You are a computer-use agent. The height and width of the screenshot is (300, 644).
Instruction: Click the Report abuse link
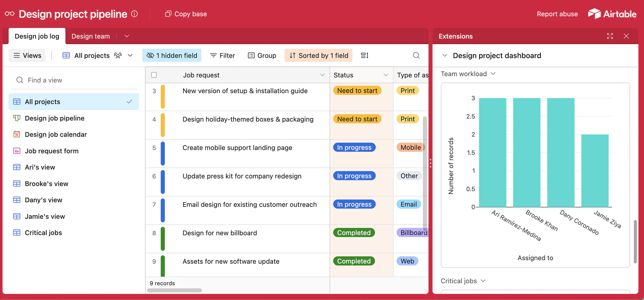point(557,14)
